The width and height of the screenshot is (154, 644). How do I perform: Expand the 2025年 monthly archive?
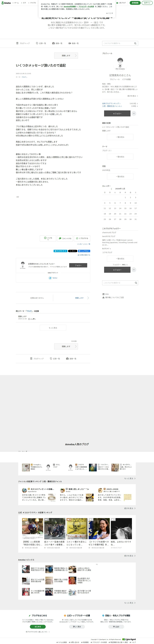point(106,170)
